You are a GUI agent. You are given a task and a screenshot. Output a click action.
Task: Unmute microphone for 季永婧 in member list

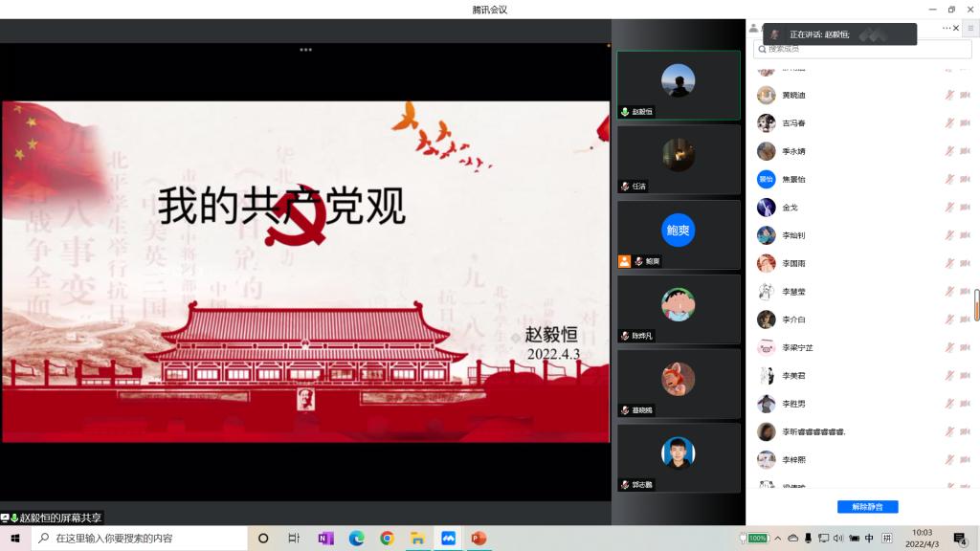pyautogui.click(x=949, y=151)
